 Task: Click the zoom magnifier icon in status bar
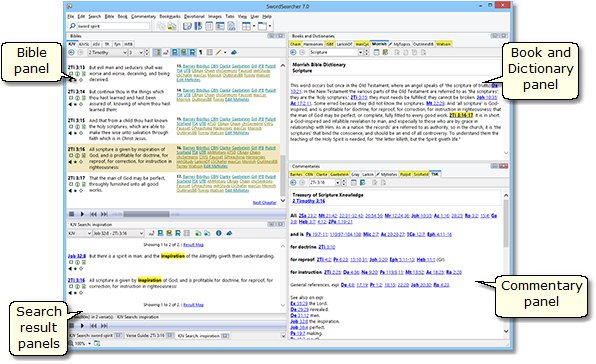coord(71,343)
